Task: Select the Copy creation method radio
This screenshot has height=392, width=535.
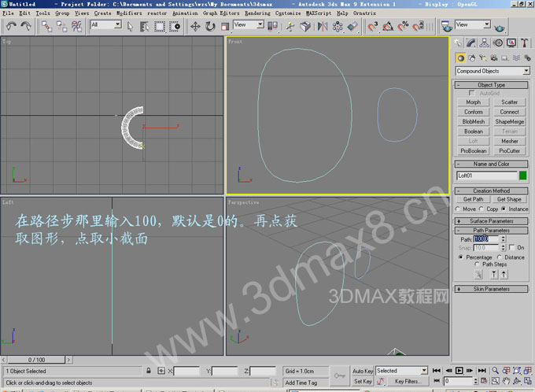Action: pos(481,209)
